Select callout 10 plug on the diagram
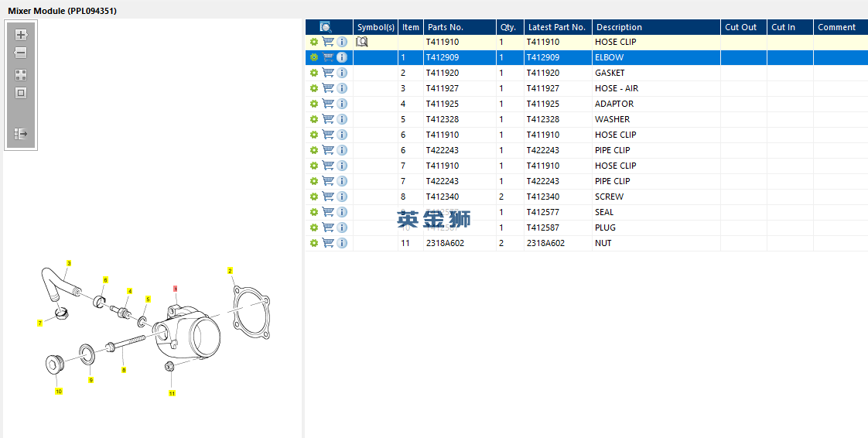Viewport: 868px width, 438px height. [59, 392]
